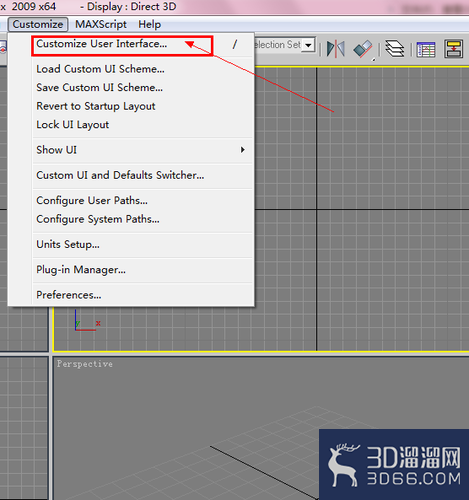Viewport: 469px width, 500px height.
Task: Select Save Custom UI Scheme...
Action: coord(143,88)
